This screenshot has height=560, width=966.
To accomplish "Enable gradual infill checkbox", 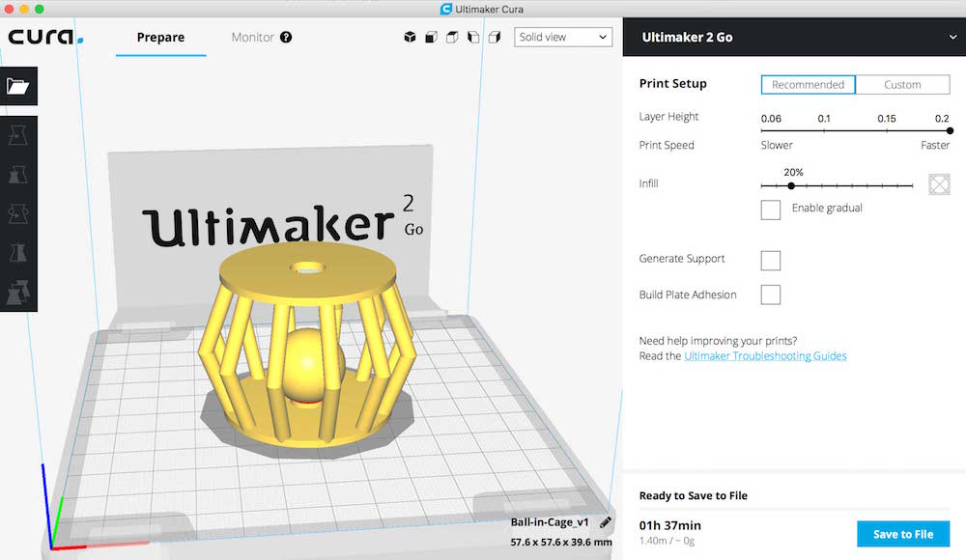I will (771, 210).
